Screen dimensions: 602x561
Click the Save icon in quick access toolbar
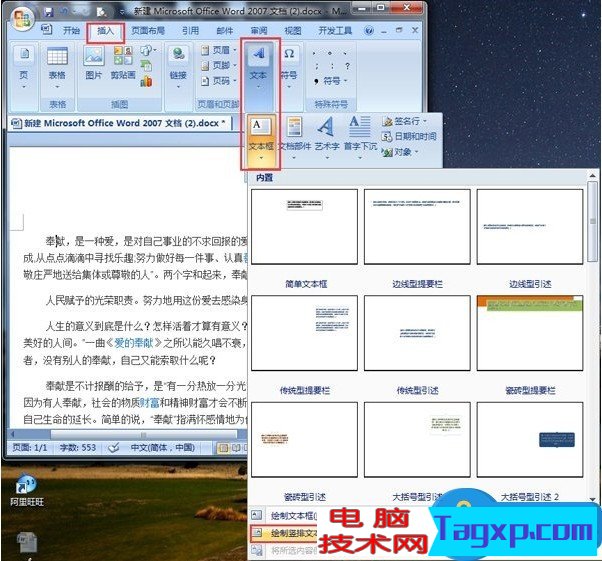click(48, 12)
